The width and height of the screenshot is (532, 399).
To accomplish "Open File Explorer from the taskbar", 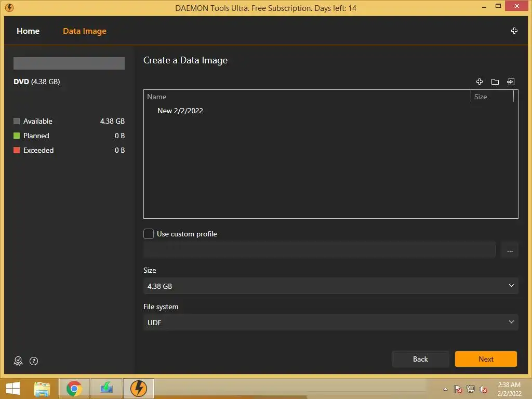I will coord(42,389).
